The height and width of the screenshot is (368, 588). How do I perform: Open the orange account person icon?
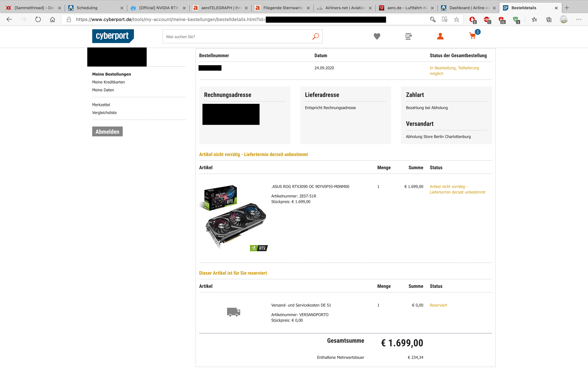[440, 36]
